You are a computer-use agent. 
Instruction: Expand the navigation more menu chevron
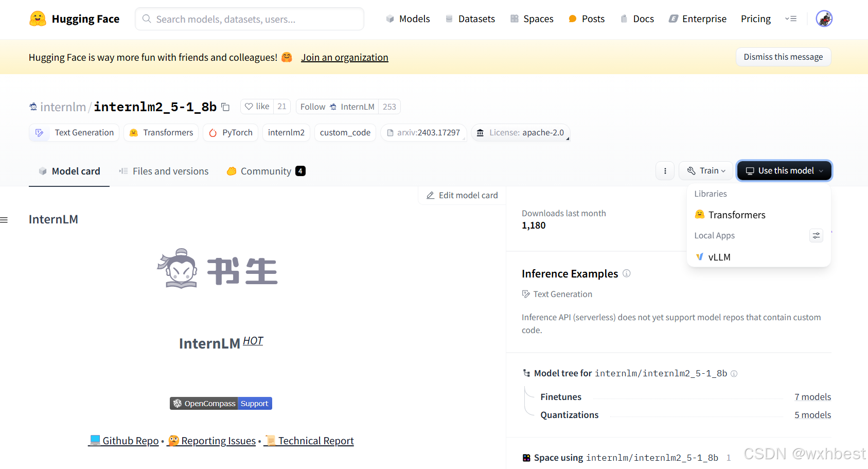[x=791, y=19]
